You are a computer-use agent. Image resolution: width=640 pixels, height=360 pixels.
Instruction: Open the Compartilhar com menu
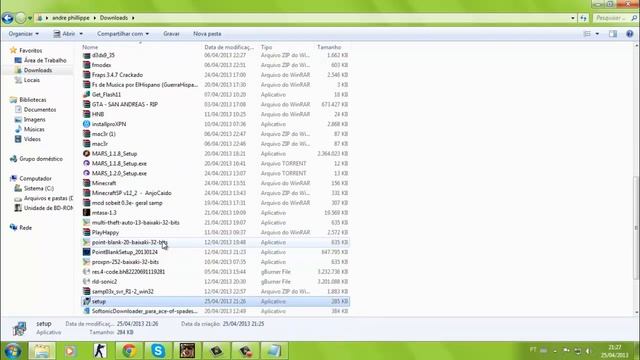tap(123, 34)
